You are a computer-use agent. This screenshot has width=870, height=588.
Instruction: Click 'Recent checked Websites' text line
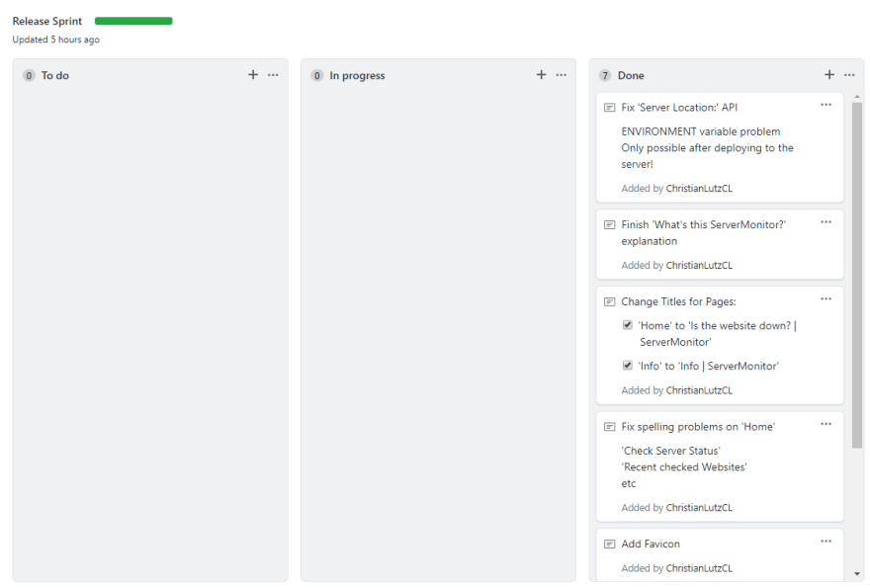684,467
